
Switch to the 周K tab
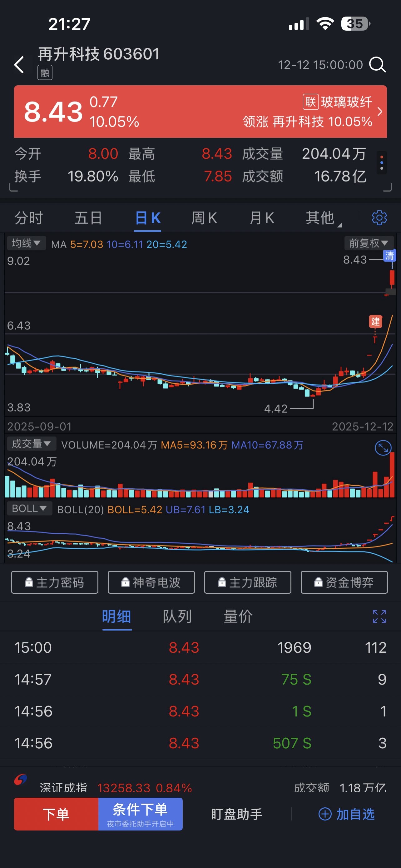click(204, 218)
